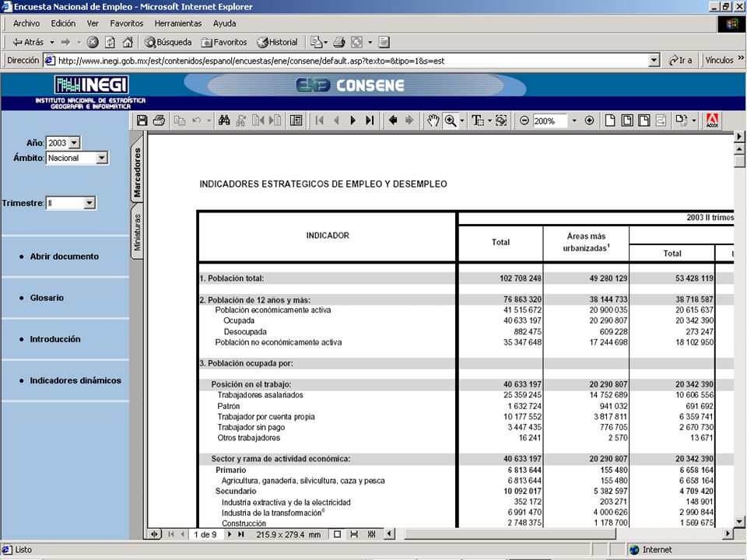
Task: Save a copy of the PDF document
Action: coord(142,121)
